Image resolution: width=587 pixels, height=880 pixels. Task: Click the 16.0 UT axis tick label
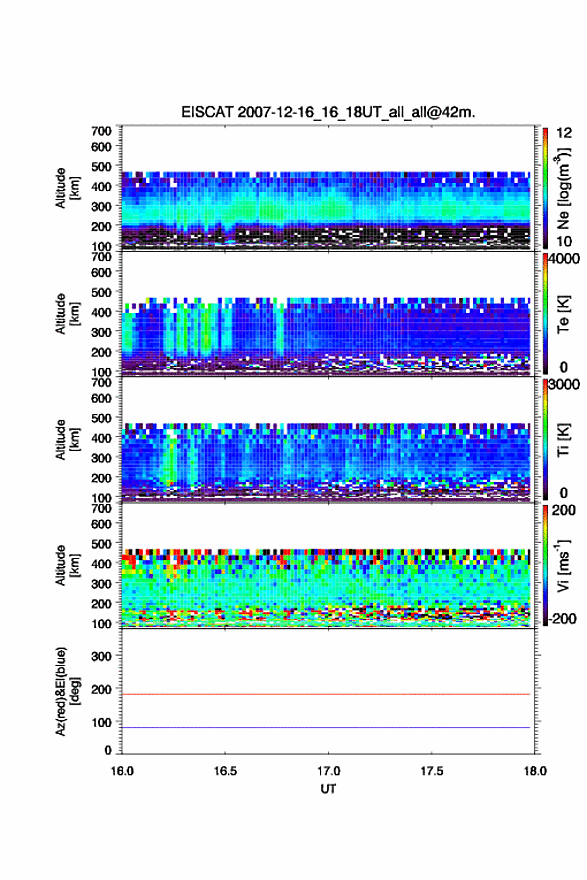coord(122,771)
